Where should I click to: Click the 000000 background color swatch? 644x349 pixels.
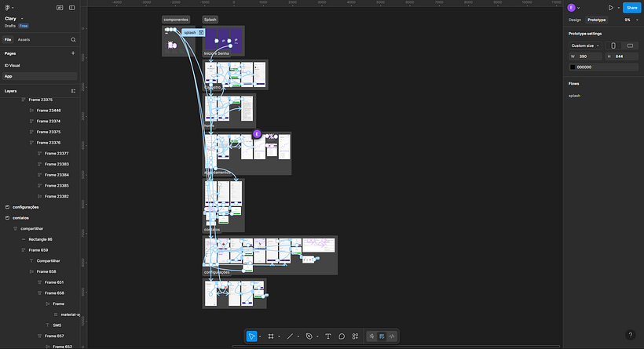(x=572, y=67)
